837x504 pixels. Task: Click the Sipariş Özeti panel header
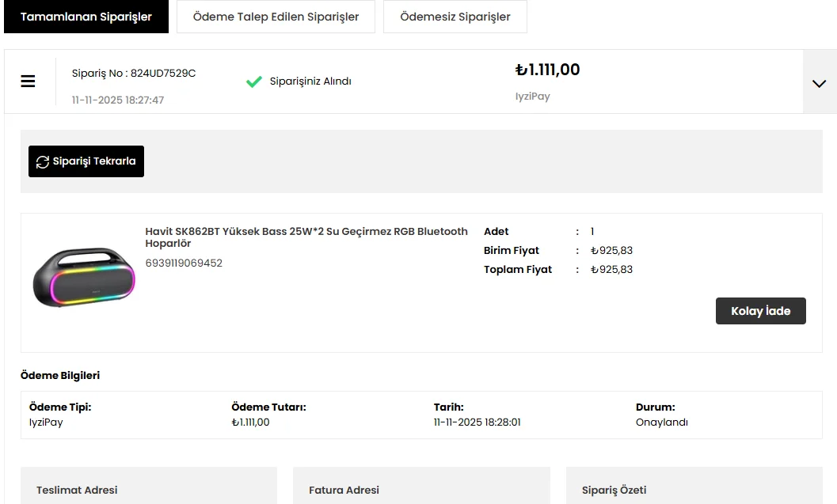[614, 490]
